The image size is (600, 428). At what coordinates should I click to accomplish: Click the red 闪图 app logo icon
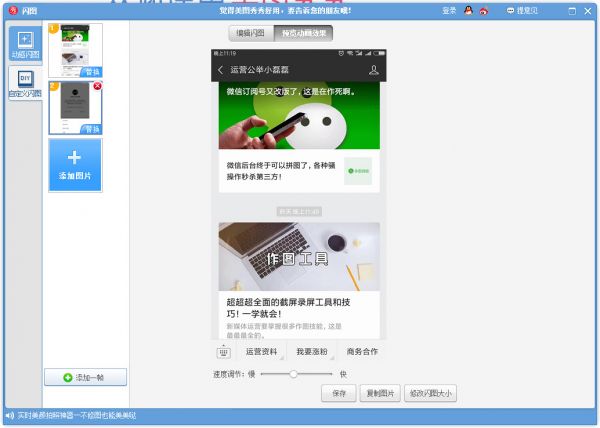point(13,10)
